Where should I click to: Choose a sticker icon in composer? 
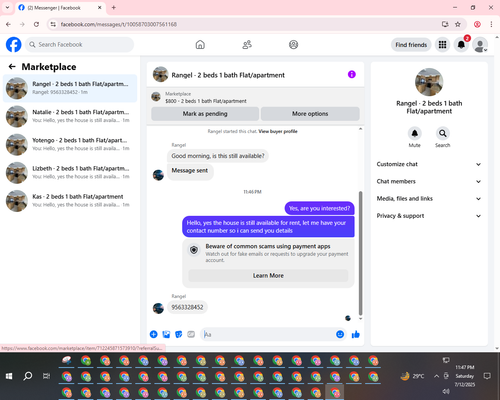click(179, 334)
